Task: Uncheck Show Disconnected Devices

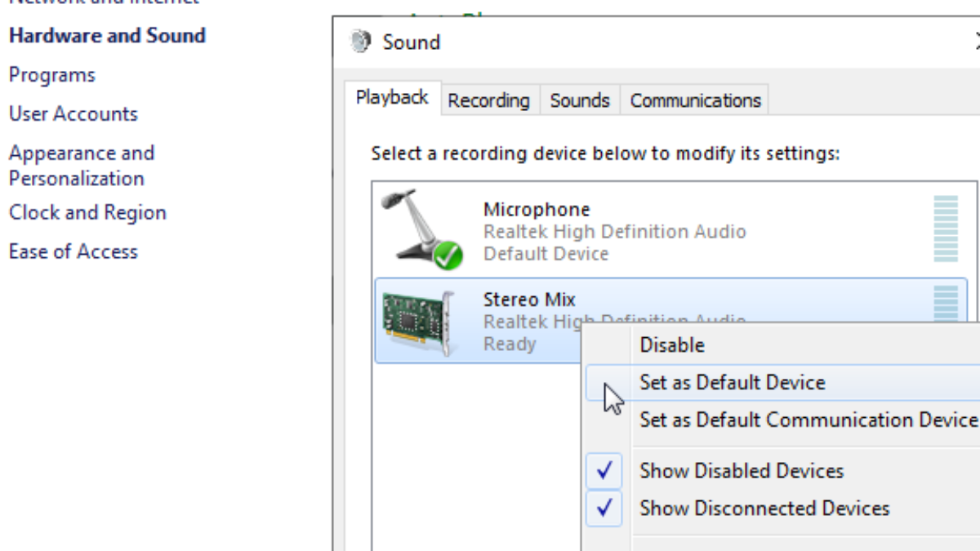Action: 604,509
